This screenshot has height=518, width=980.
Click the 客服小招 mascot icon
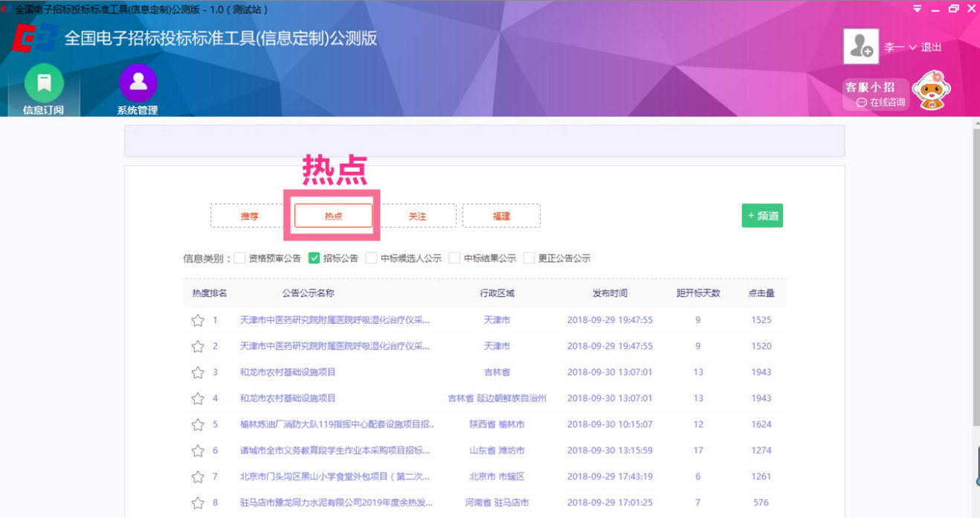pos(932,91)
